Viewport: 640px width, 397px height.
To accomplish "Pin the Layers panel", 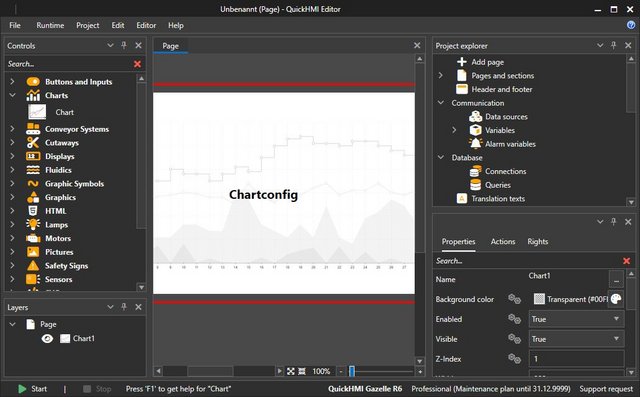I will (124, 307).
